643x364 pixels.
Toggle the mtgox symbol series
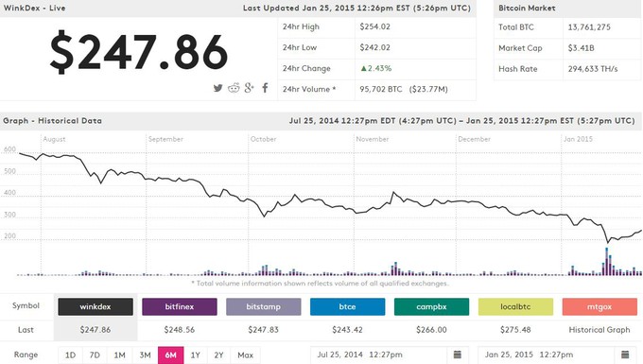600,306
